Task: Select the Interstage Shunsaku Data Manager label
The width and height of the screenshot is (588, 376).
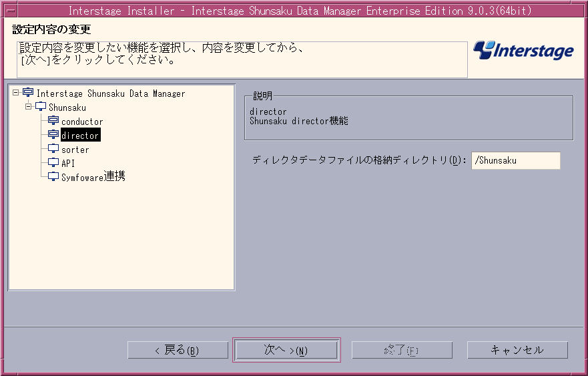Action: tap(111, 93)
